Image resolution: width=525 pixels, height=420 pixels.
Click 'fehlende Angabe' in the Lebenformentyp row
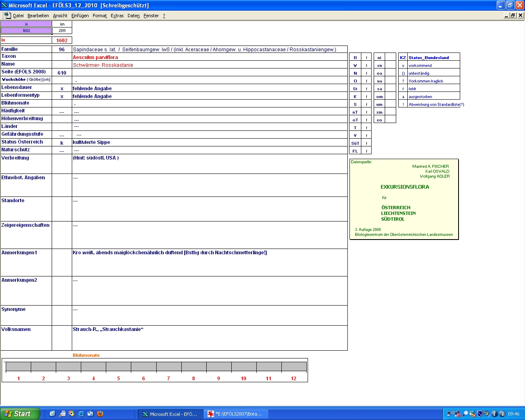[x=92, y=96]
